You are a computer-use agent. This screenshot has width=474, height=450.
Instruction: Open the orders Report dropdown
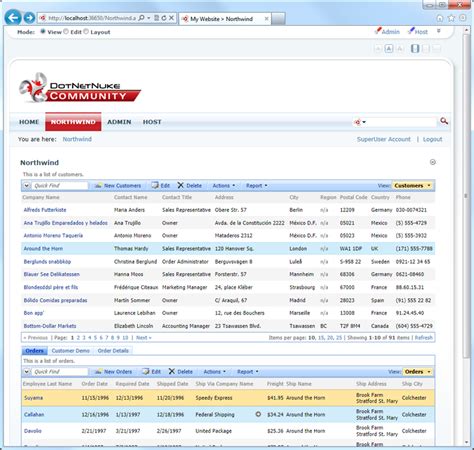click(247, 372)
